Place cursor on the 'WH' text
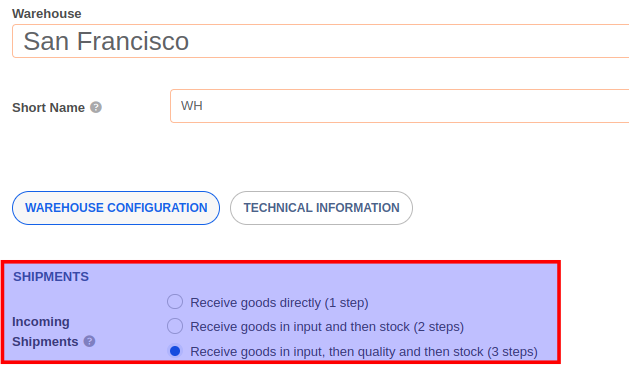The image size is (629, 370). pyautogui.click(x=192, y=106)
